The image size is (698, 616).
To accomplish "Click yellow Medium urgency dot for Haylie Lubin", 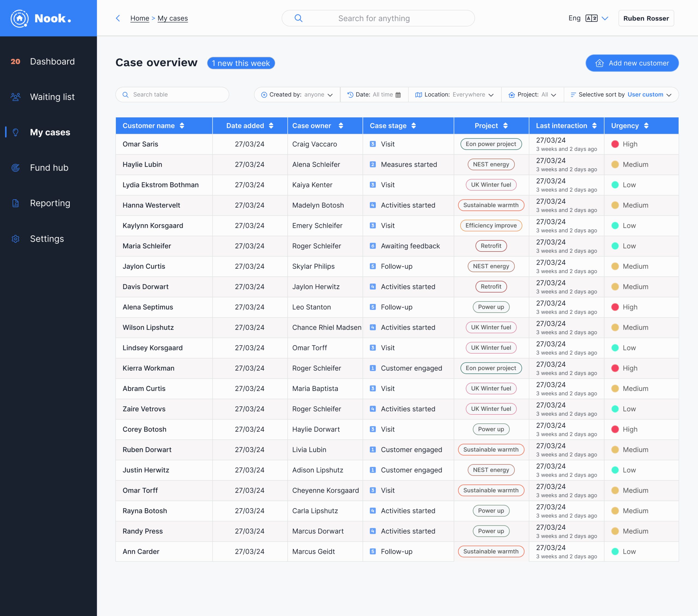I will pyautogui.click(x=615, y=165).
